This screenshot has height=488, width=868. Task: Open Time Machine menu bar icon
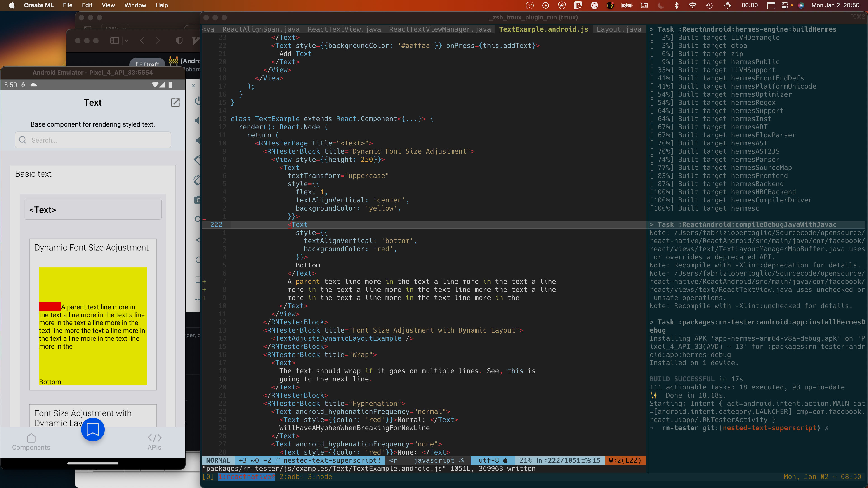click(x=710, y=5)
